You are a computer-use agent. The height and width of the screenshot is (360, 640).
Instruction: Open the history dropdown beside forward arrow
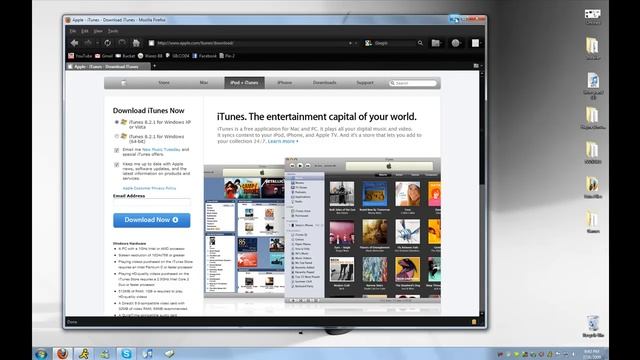click(98, 43)
